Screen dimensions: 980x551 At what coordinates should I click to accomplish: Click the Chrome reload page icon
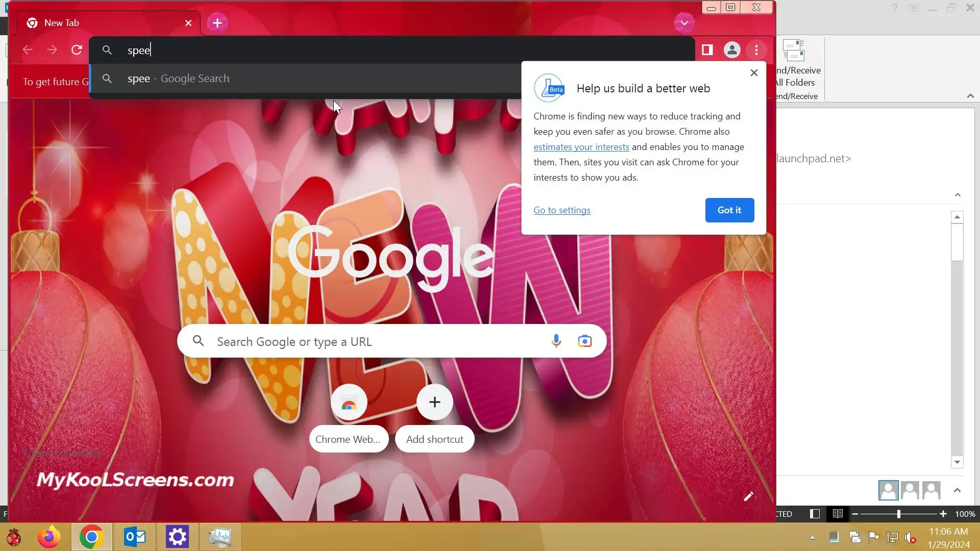coord(77,50)
